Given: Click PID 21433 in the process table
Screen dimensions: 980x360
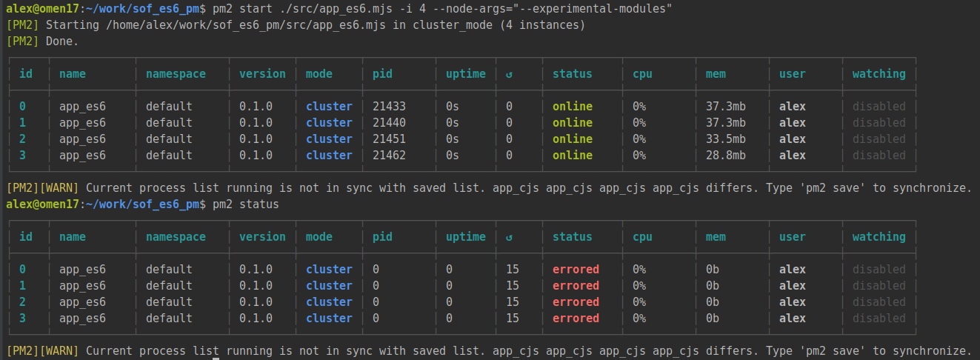Looking at the screenshot, I should pos(389,107).
